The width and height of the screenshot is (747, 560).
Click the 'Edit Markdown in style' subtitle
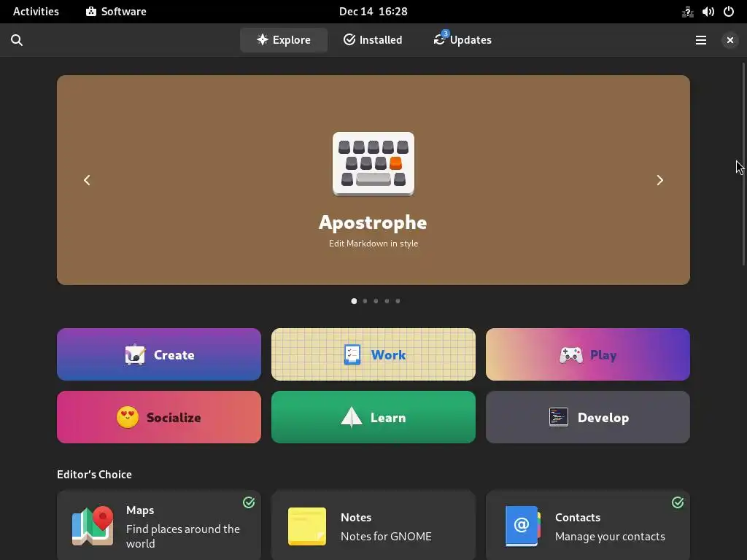point(373,244)
